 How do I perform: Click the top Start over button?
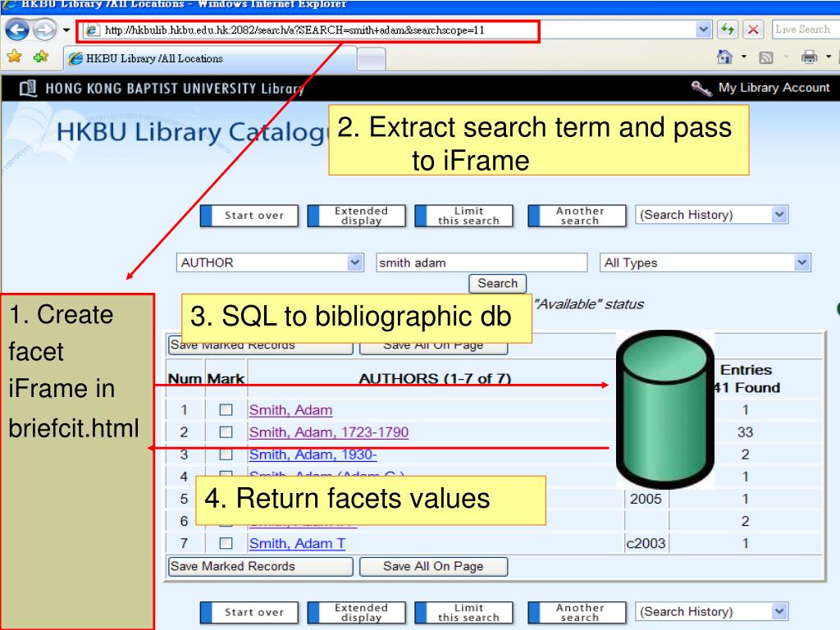pyautogui.click(x=249, y=216)
